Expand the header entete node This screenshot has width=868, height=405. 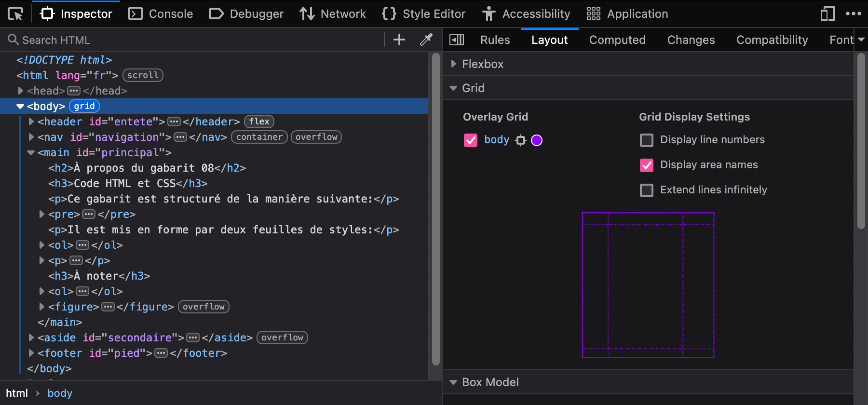[31, 121]
